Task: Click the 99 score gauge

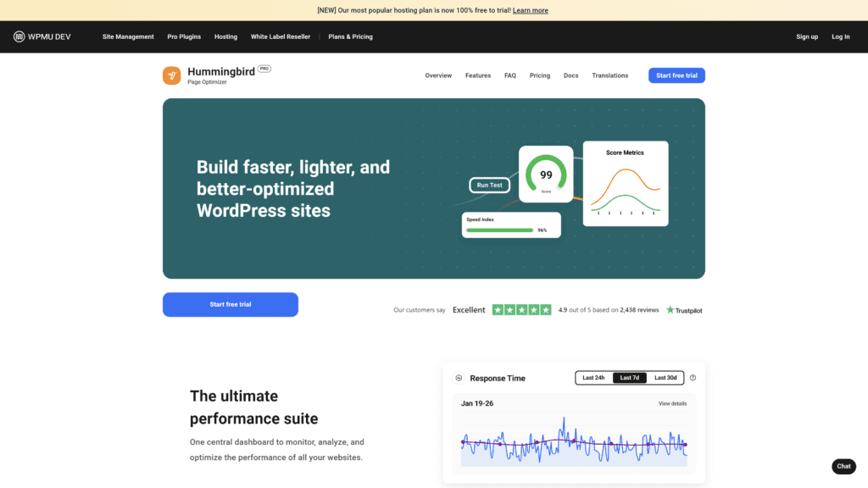Action: 546,175
